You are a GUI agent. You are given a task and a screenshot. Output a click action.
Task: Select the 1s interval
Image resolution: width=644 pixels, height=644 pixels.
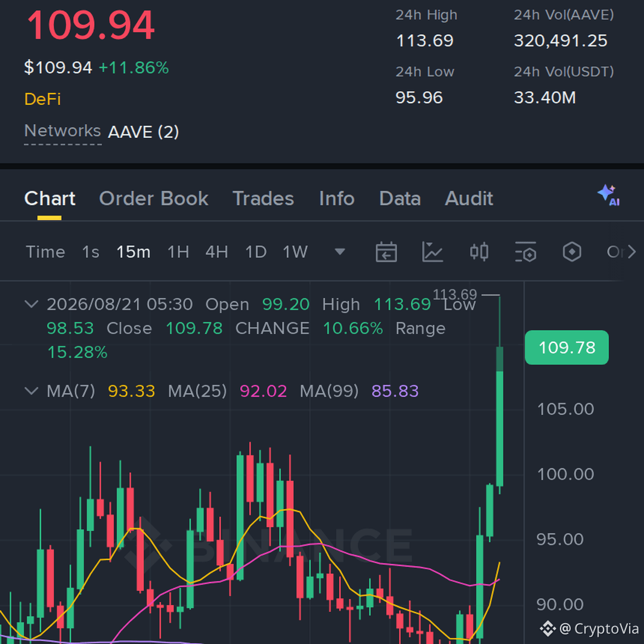(91, 252)
